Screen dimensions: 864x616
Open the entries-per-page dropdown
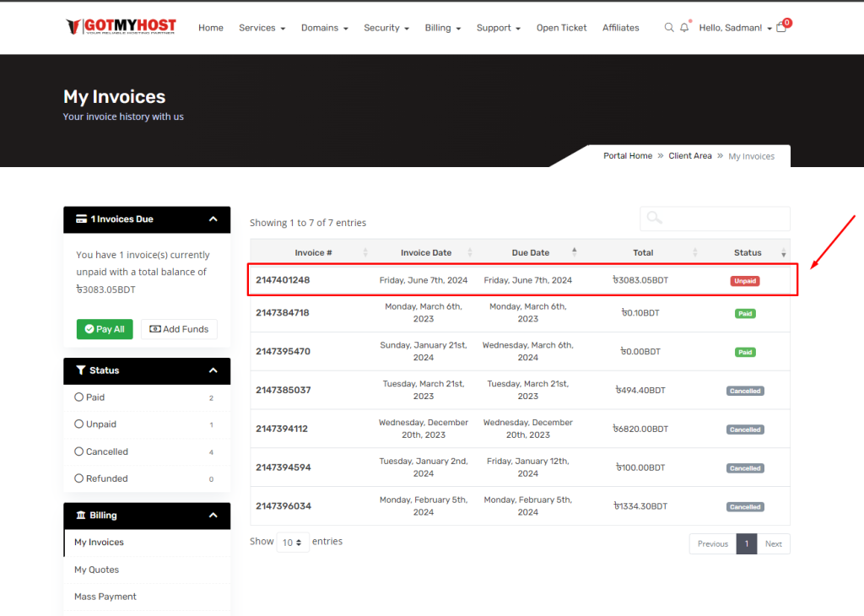click(x=293, y=543)
